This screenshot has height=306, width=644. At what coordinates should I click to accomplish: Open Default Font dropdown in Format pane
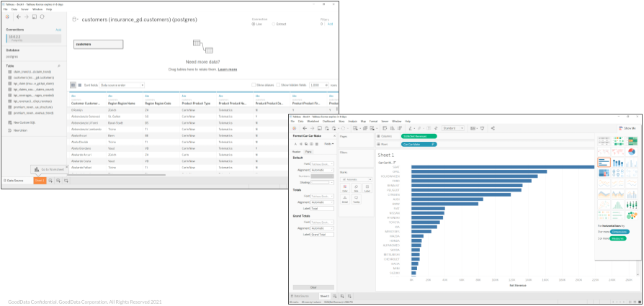(x=323, y=163)
